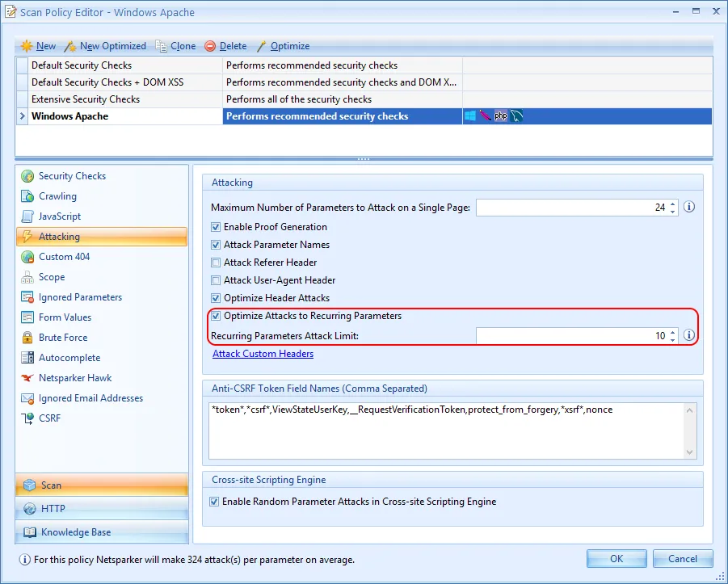Confirm changes with the OK button
This screenshot has width=728, height=584.
pos(616,558)
